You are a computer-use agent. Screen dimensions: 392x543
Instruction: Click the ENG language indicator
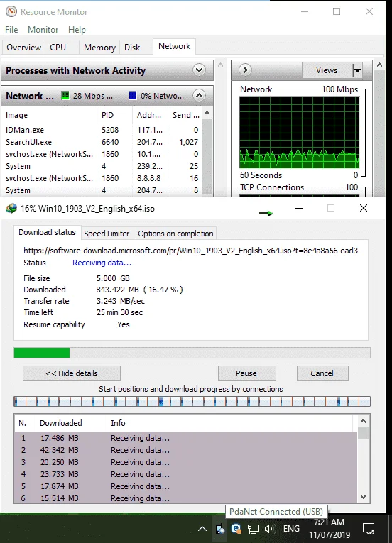pos(291,529)
